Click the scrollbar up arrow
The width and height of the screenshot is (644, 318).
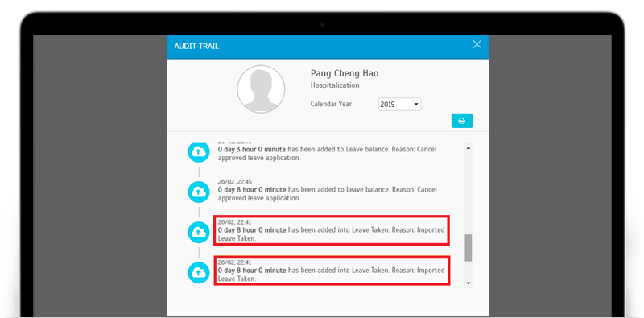(x=469, y=148)
